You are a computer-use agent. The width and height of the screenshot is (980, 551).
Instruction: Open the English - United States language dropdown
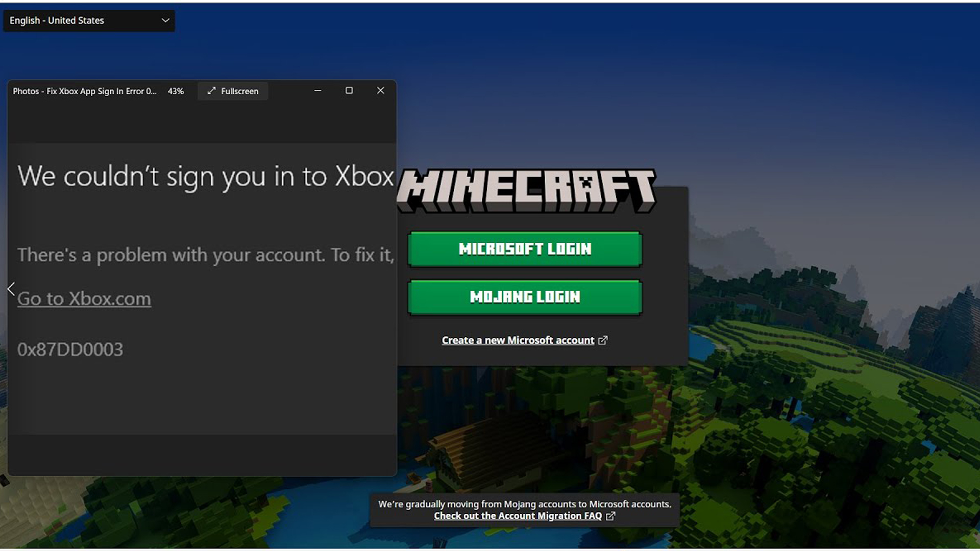[x=89, y=20]
